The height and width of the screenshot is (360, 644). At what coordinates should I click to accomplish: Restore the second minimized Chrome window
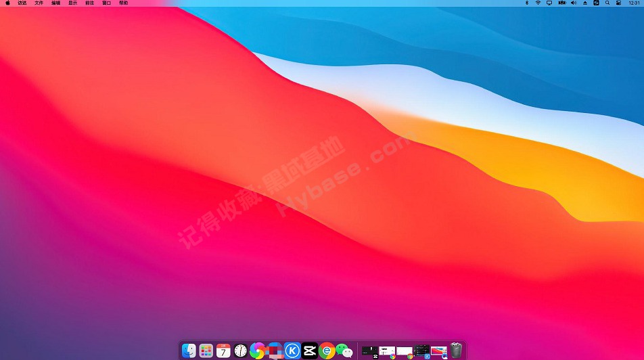pos(404,352)
